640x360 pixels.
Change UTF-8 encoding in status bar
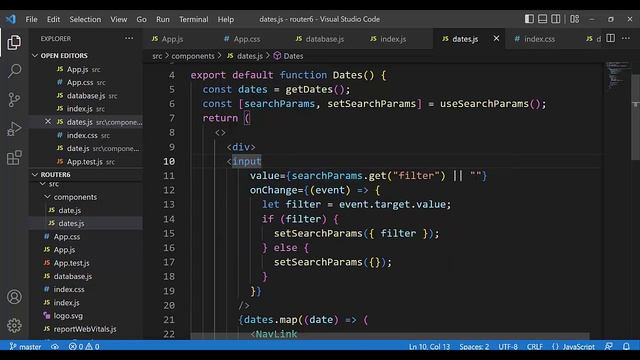pyautogui.click(x=508, y=347)
